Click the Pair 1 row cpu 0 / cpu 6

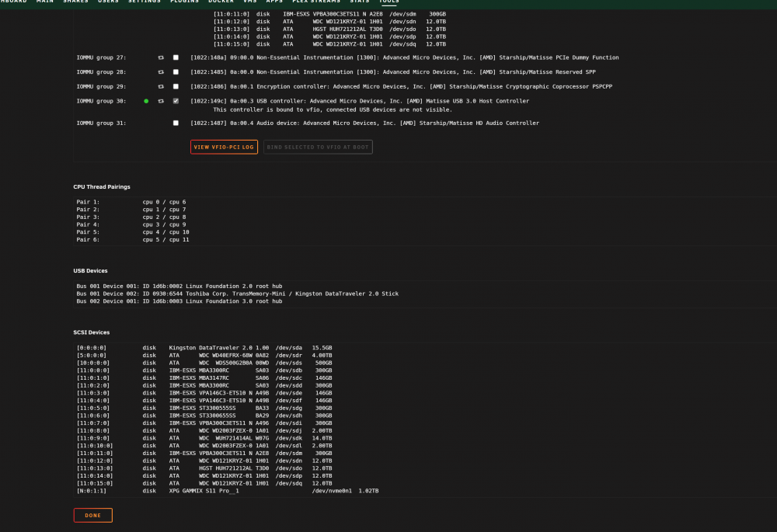click(x=131, y=202)
